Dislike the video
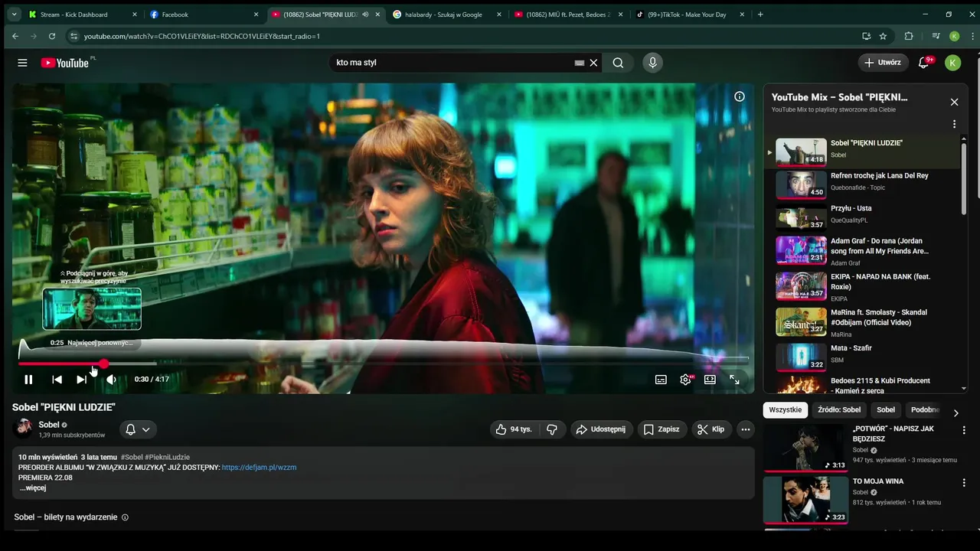The image size is (980, 551). pyautogui.click(x=552, y=429)
